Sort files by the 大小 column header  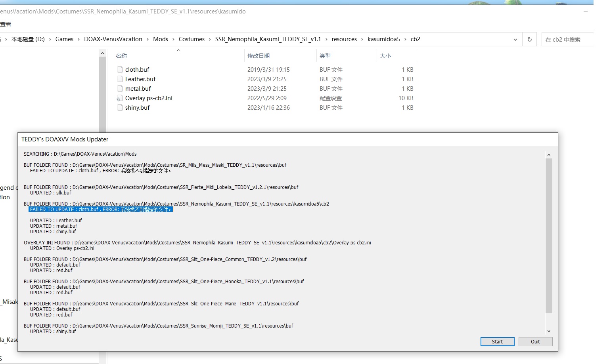pos(385,56)
